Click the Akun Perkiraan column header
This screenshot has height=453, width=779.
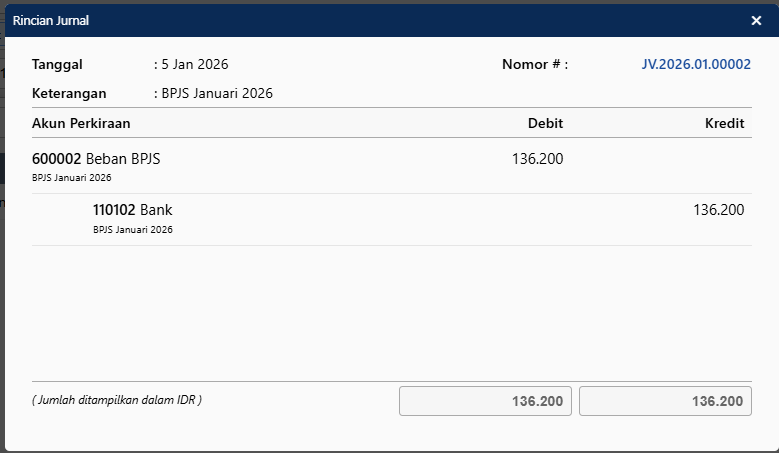coord(81,123)
